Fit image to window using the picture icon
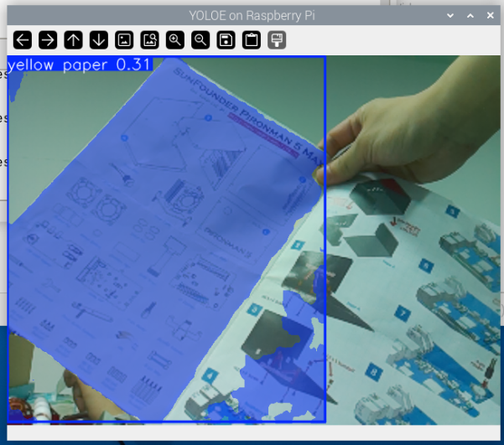Viewport: 504px width, 445px height. coord(124,40)
